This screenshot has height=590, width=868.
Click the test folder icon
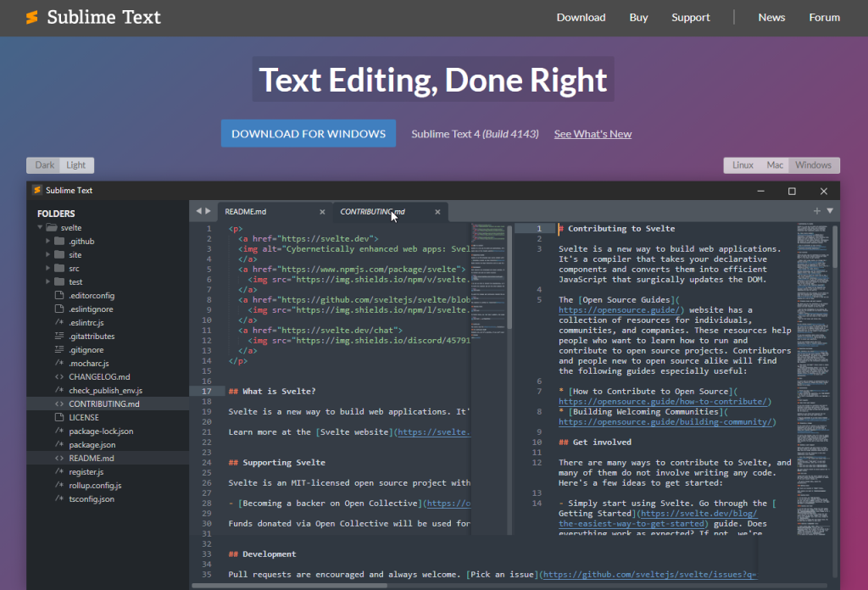pos(59,281)
